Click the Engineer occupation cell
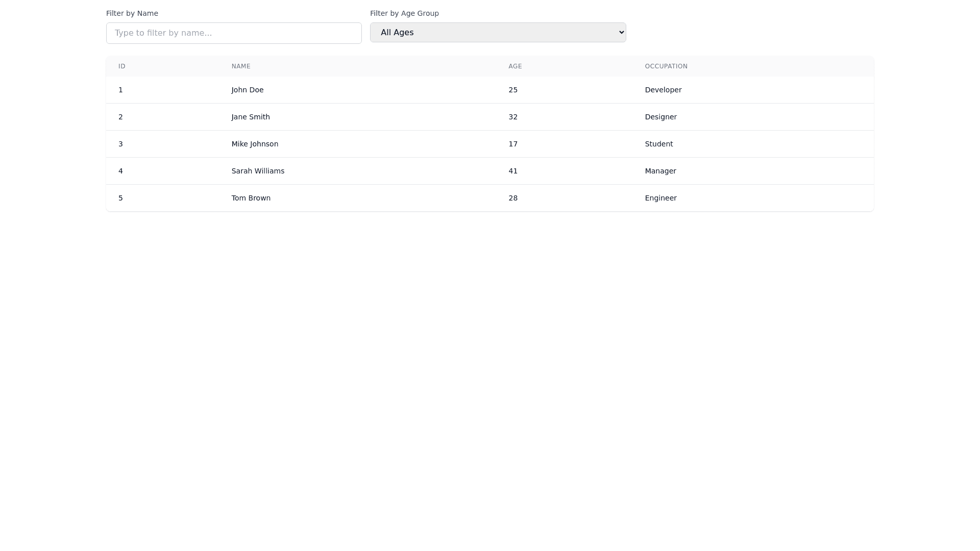The image size is (980, 551). [660, 198]
